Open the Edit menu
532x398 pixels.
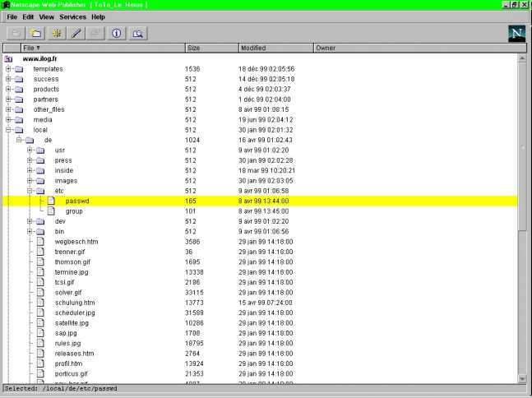point(28,17)
